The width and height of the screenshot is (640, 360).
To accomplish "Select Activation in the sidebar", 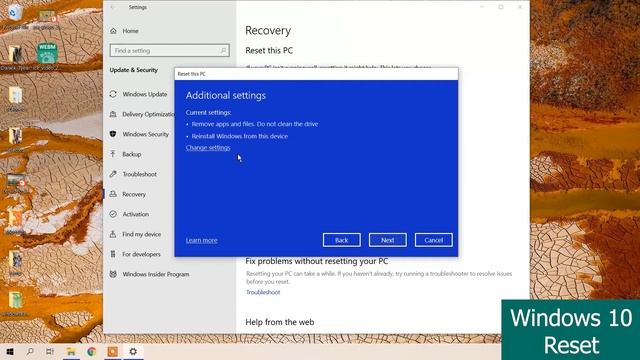I will [136, 214].
